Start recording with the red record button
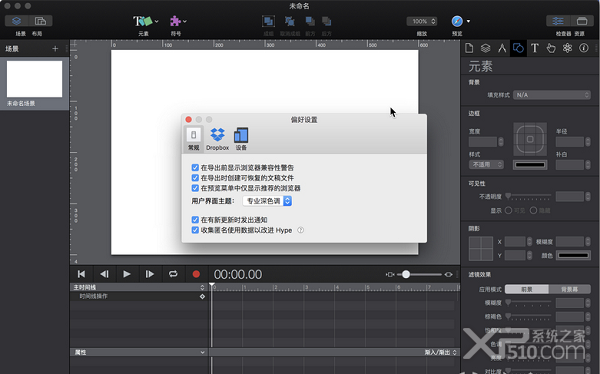This screenshot has height=374, width=600. click(x=196, y=274)
